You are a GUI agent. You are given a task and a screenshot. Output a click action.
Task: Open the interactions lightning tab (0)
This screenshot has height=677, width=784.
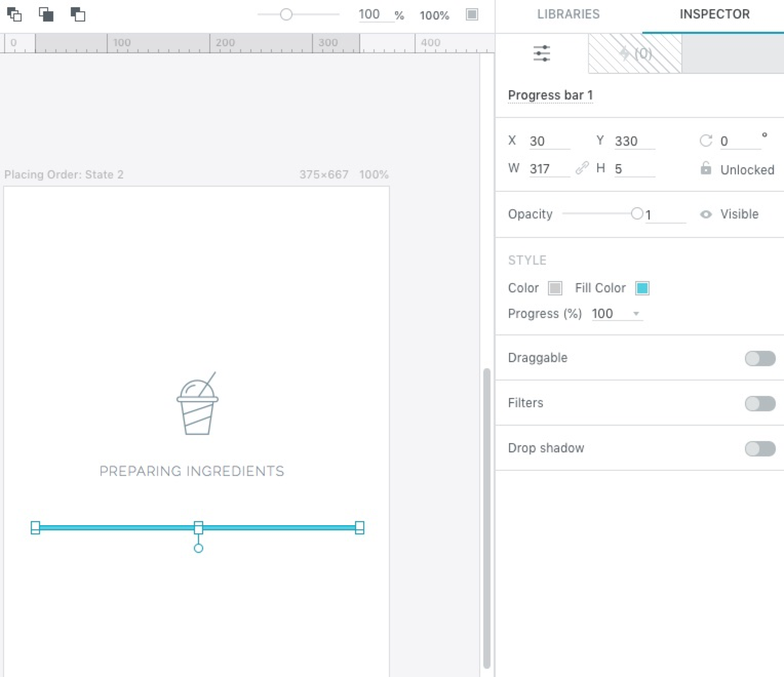tap(635, 53)
